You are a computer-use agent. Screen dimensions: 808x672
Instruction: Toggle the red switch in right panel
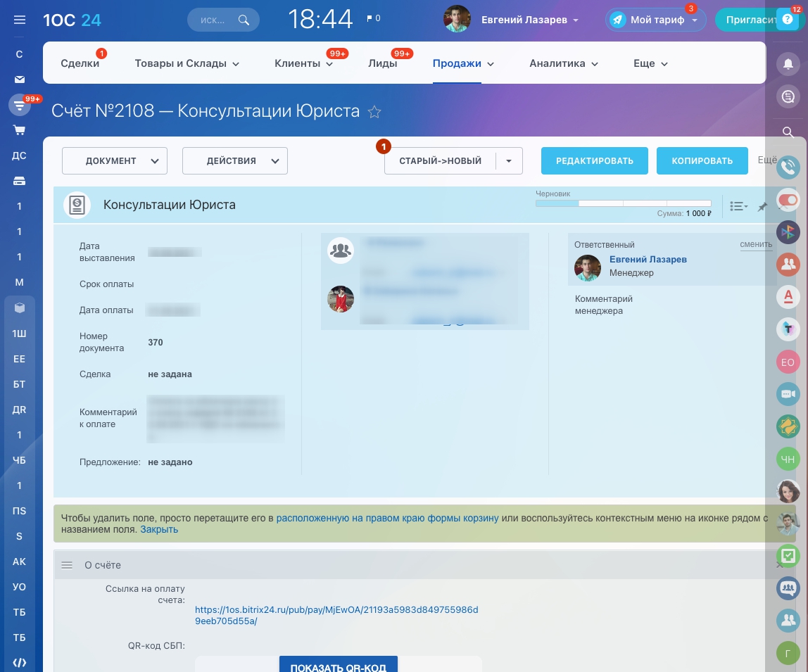point(788,200)
